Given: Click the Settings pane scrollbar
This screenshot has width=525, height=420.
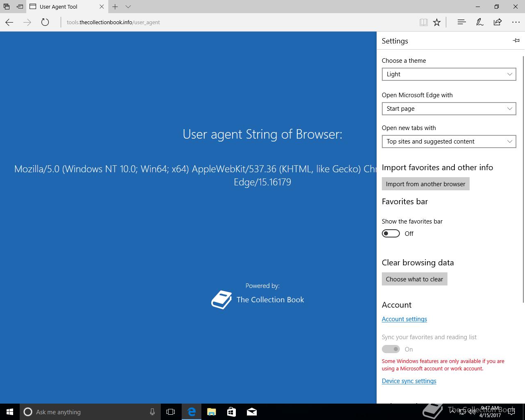Looking at the screenshot, I should point(523,180).
